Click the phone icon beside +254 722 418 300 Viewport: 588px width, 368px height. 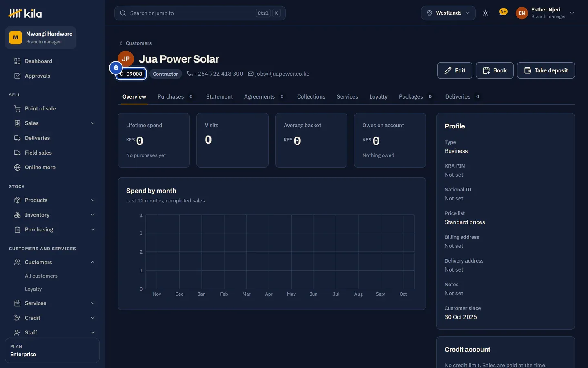(x=190, y=74)
